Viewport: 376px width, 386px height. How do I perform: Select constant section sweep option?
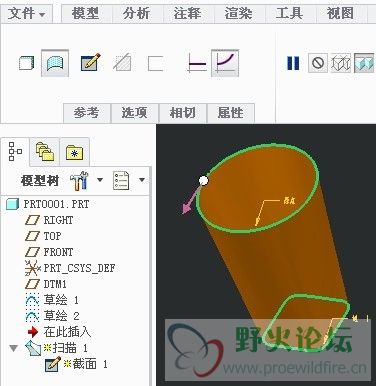pyautogui.click(x=196, y=63)
